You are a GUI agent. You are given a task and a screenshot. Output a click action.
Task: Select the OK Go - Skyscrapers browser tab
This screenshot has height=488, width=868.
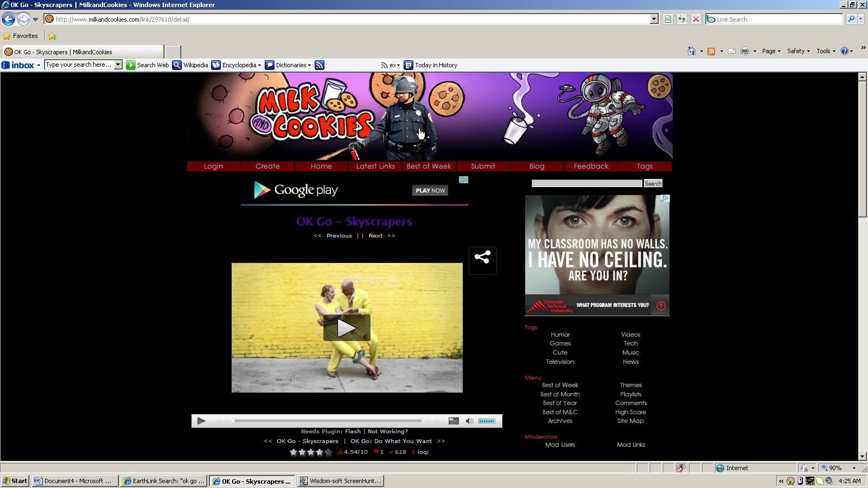83,52
